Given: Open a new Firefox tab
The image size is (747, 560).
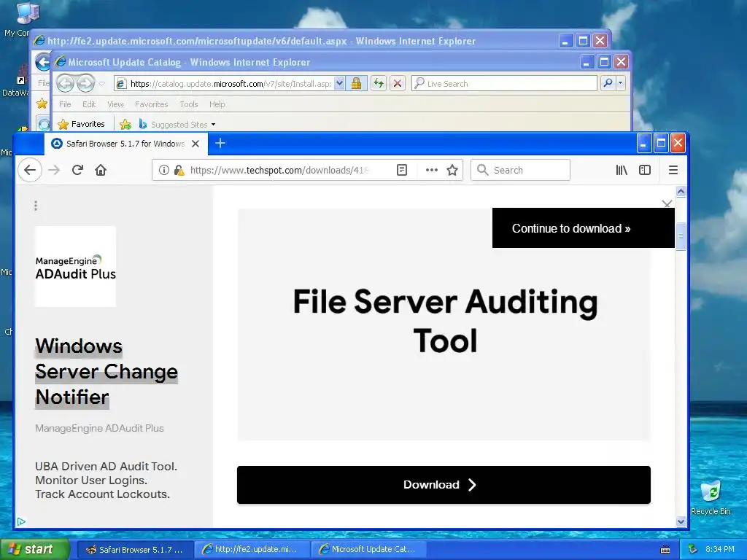Looking at the screenshot, I should (220, 143).
